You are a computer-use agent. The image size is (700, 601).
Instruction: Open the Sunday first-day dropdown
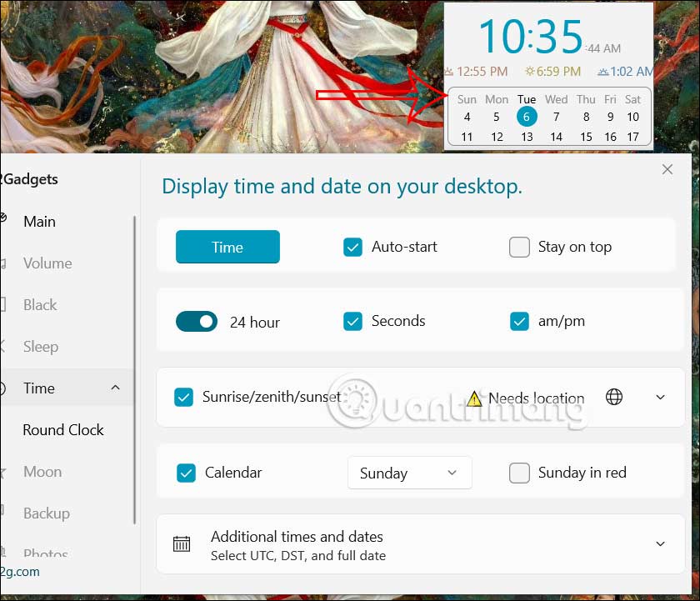409,473
